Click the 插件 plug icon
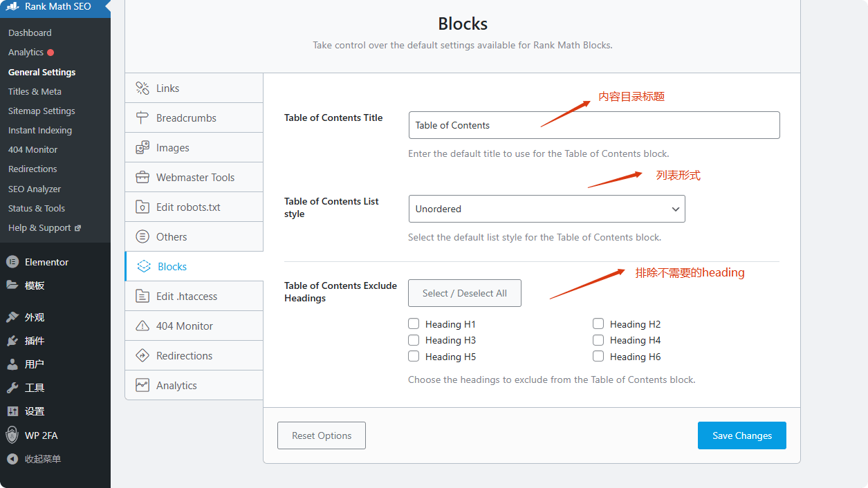Viewport: 868px width, 488px height. tap(12, 341)
